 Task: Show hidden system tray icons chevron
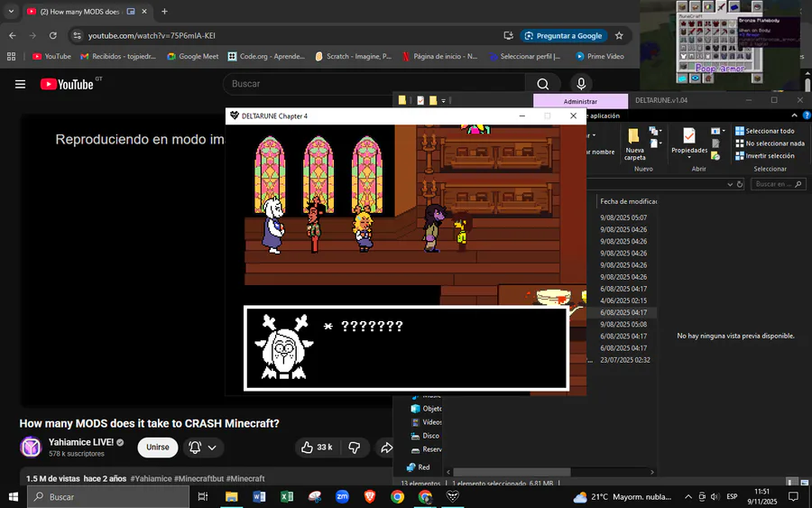click(688, 496)
